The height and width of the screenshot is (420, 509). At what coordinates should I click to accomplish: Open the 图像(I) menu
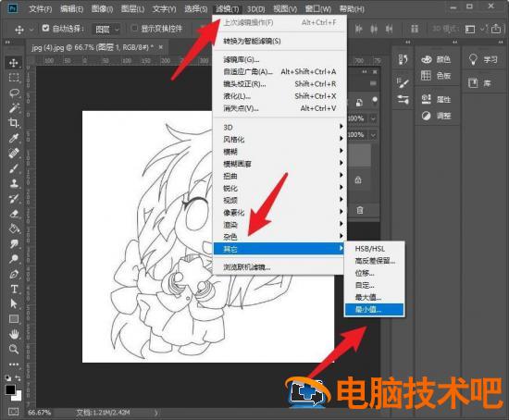click(x=102, y=8)
